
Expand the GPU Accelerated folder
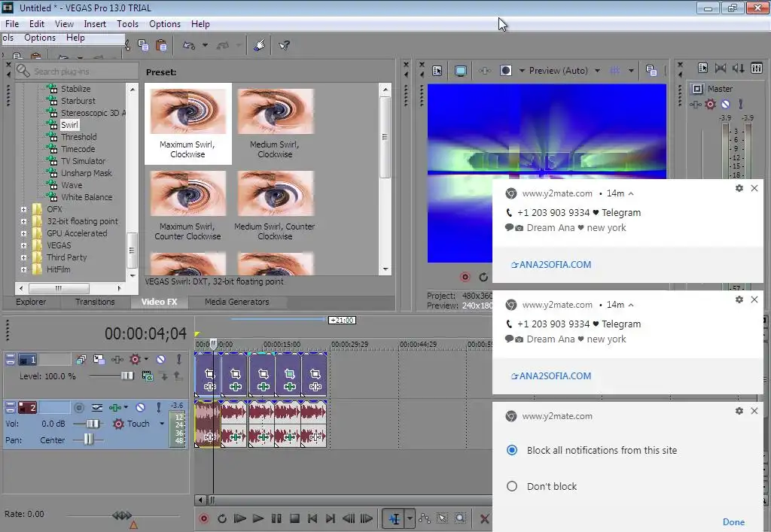[x=23, y=233]
